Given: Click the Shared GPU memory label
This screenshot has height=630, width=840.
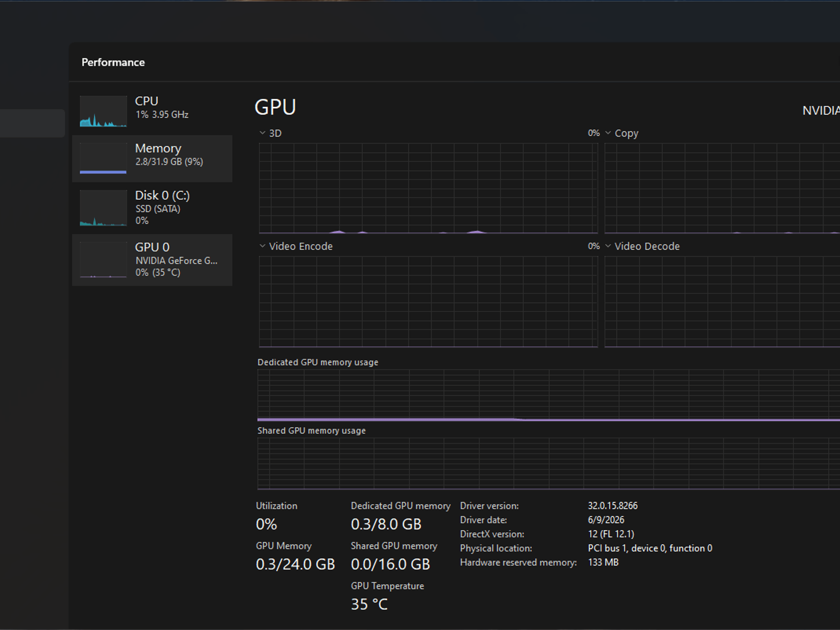Looking at the screenshot, I should [394, 546].
